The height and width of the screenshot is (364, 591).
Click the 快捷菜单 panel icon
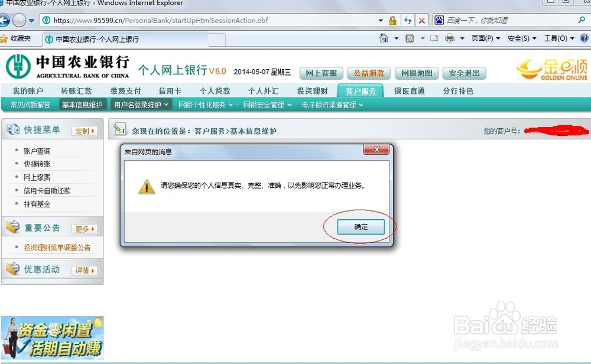[13, 129]
